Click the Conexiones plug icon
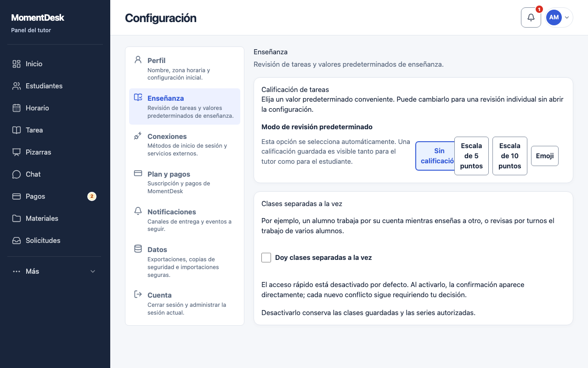The height and width of the screenshot is (368, 588). click(138, 136)
